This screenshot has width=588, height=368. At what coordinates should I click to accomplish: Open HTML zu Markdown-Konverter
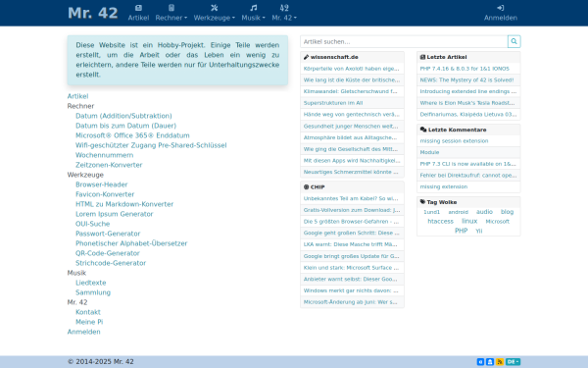[124, 204]
